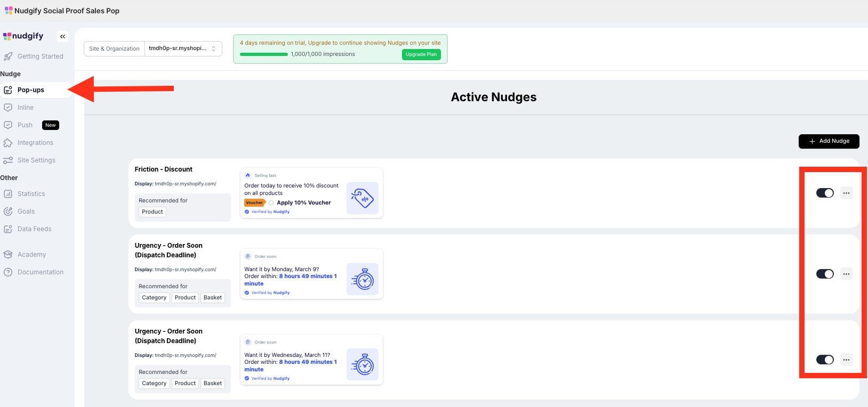Click the Goals target icon
This screenshot has width=868, height=407.
point(8,211)
